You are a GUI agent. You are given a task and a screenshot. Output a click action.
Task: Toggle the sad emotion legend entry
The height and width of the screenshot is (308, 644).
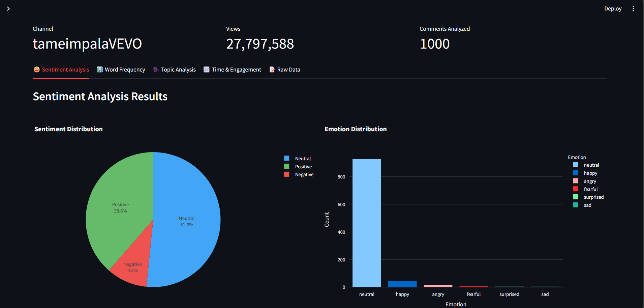587,205
